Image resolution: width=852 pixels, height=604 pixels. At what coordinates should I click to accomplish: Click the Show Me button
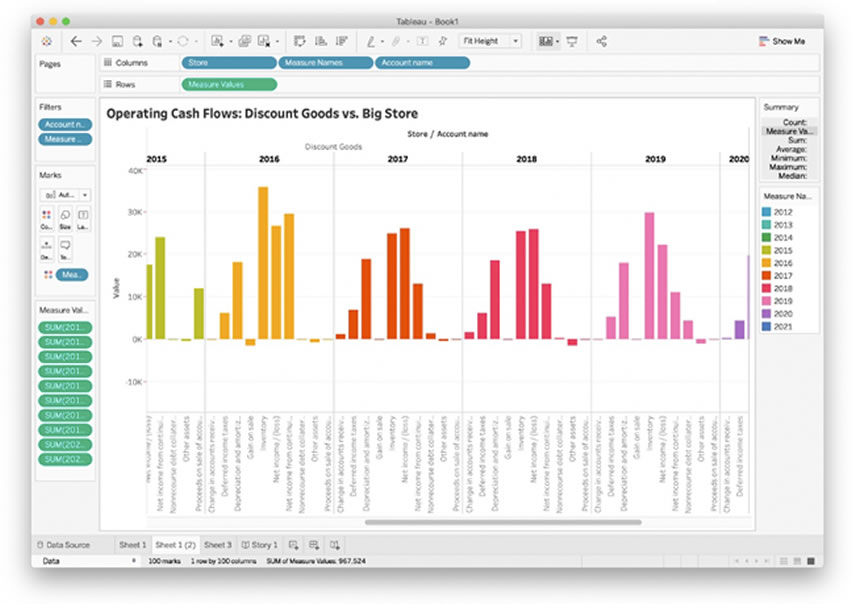(x=781, y=41)
